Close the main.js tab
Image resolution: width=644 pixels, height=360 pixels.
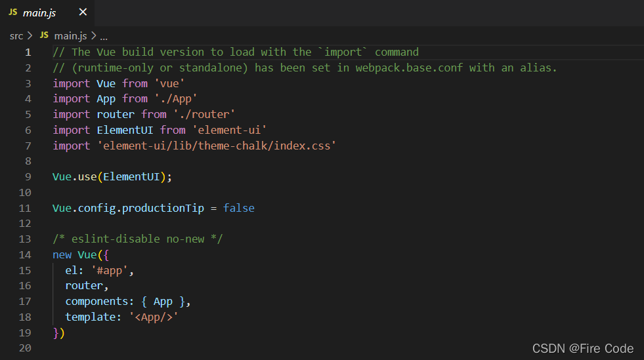(83, 12)
